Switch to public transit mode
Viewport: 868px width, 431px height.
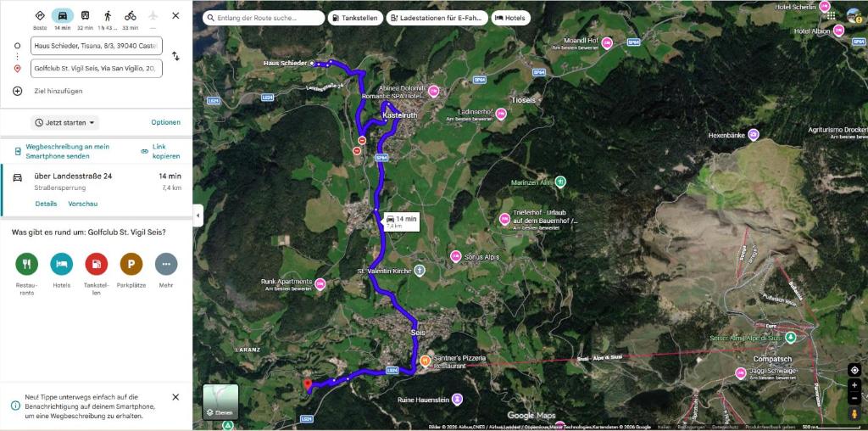point(86,15)
